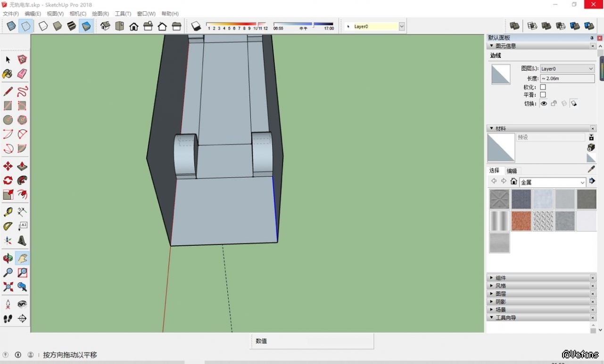Open the 金属 material category dropdown
The height and width of the screenshot is (364, 604).
pos(552,182)
